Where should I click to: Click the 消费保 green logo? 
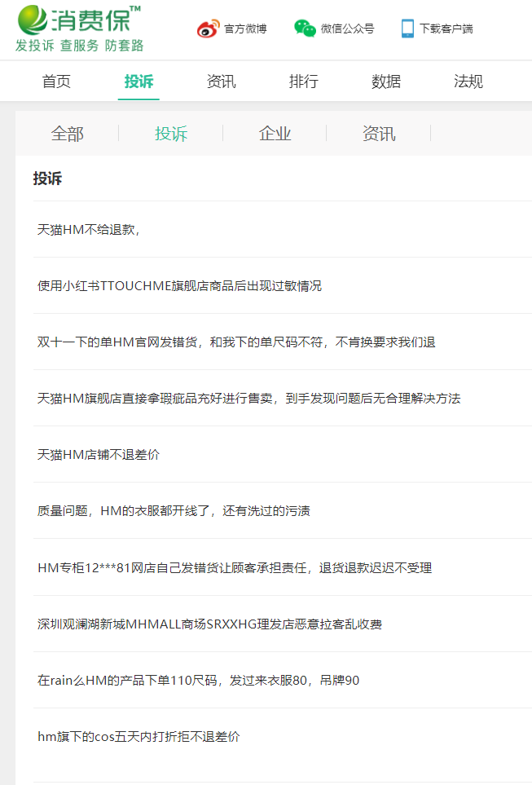tap(79, 20)
